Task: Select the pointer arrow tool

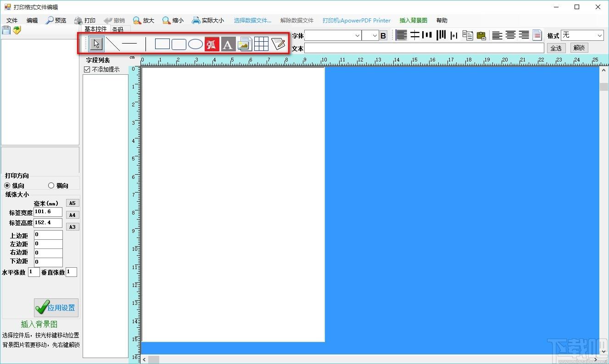Action: tap(96, 44)
